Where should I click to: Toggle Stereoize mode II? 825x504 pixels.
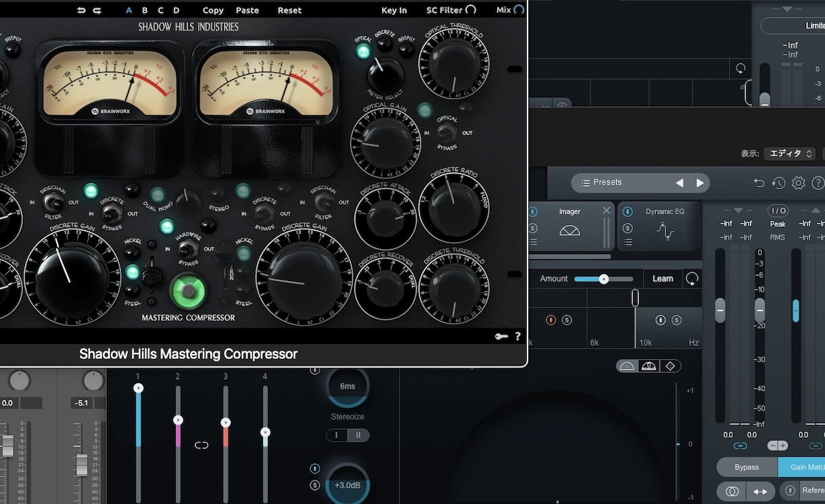[x=358, y=435]
